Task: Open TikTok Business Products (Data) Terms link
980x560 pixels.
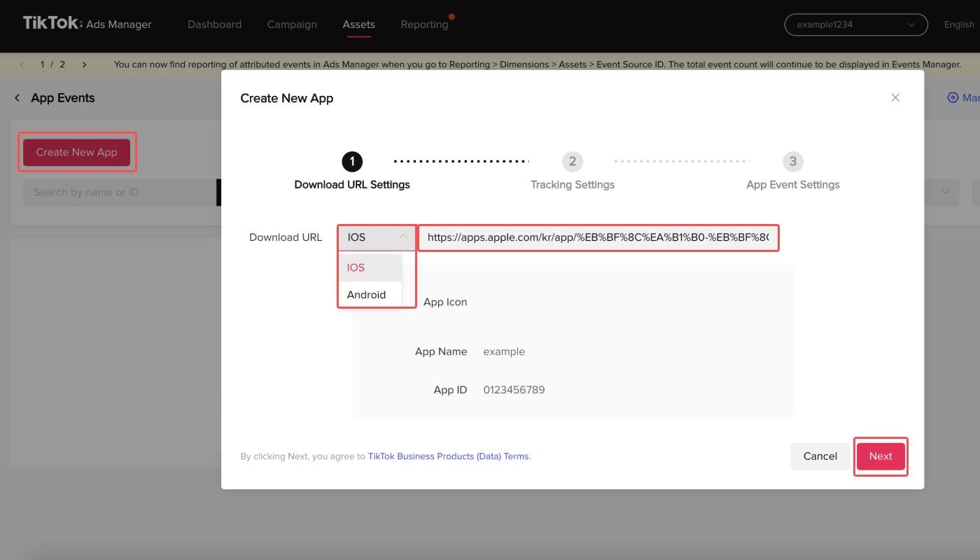Action: pos(449,456)
